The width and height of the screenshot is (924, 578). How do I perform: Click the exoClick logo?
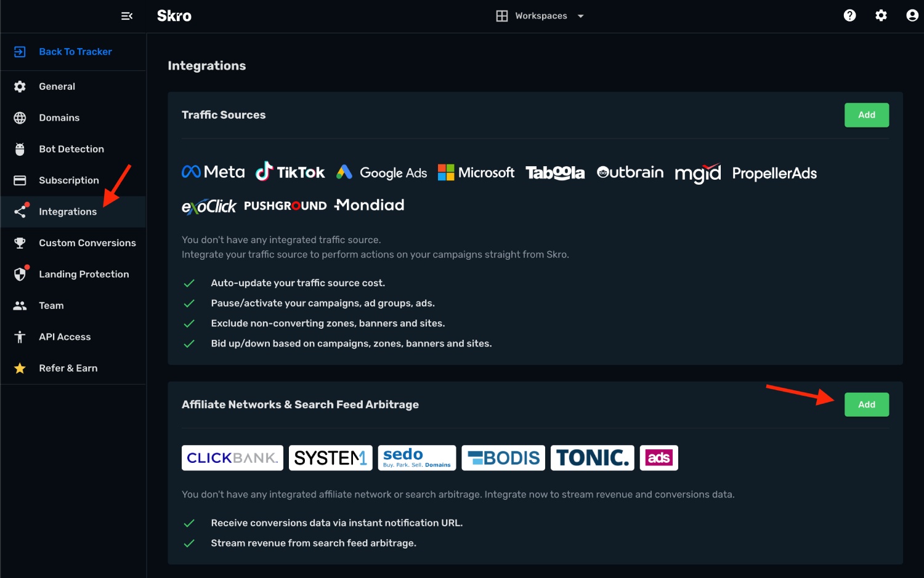(209, 206)
